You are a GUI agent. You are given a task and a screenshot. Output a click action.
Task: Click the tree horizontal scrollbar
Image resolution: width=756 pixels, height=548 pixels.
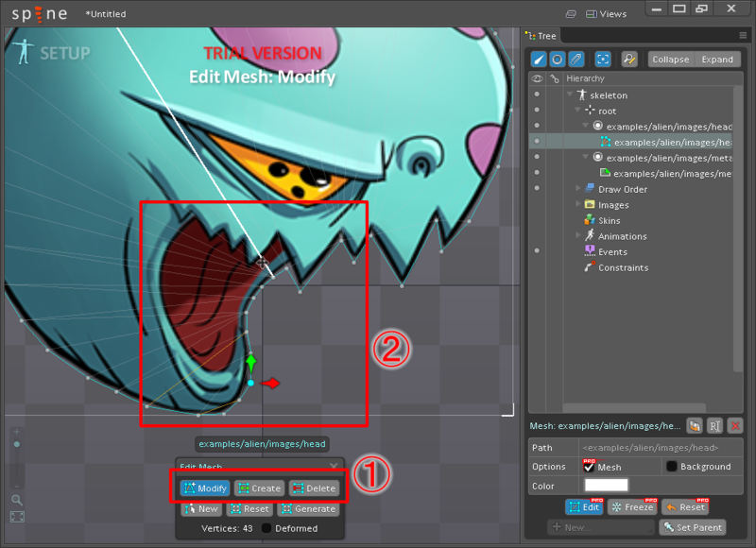(634, 408)
